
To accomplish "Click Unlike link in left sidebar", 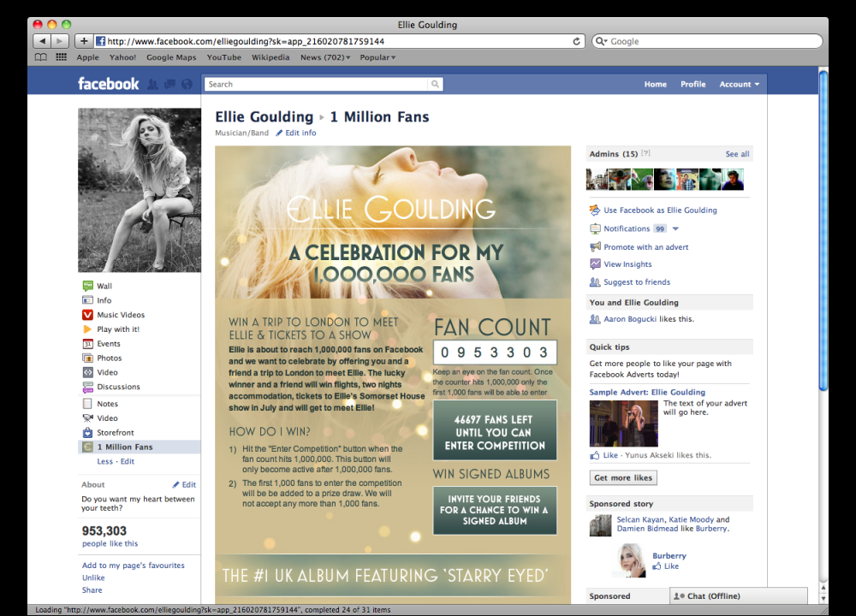I will [93, 577].
